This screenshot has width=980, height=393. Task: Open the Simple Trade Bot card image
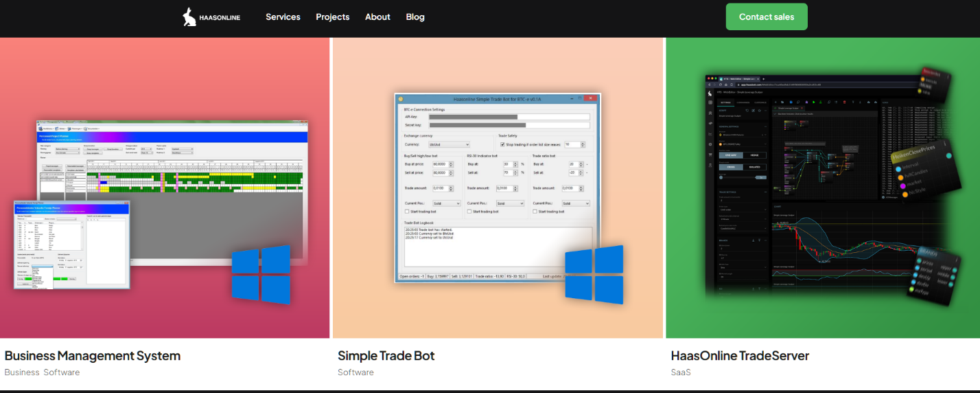tap(498, 188)
